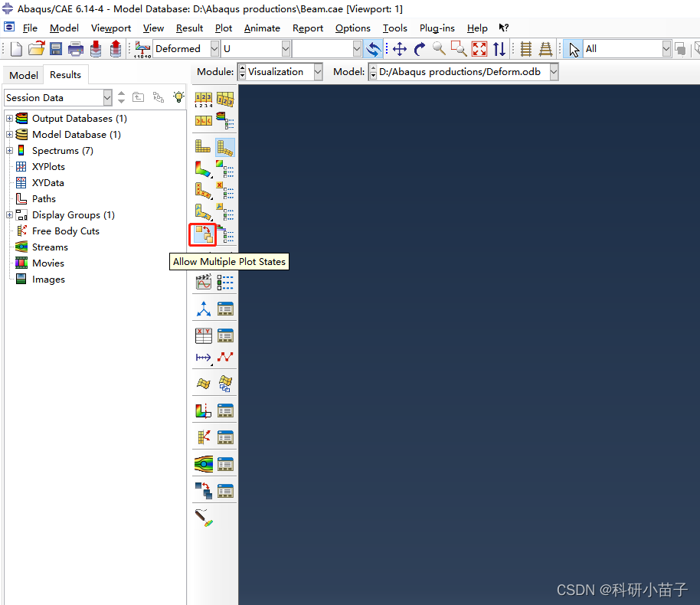Open the Animate menu

coord(262,28)
